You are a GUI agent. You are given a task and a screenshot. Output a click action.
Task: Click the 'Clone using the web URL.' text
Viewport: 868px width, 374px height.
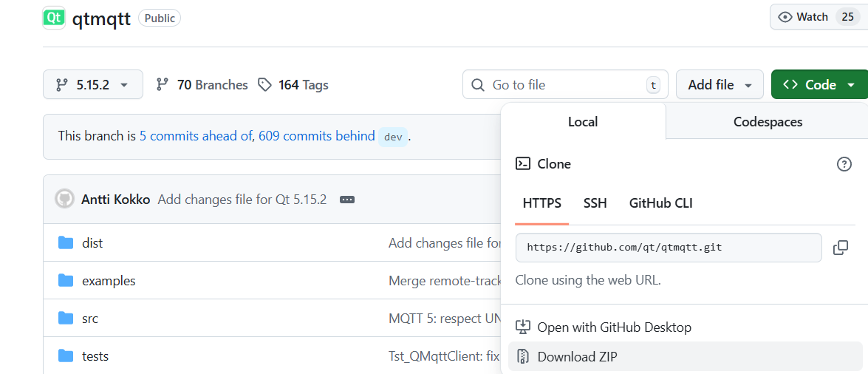(x=588, y=280)
